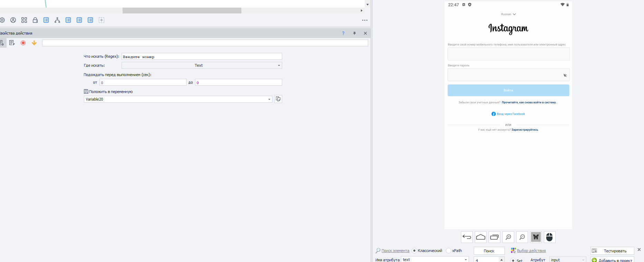The image size is (644, 262).
Task: Select the 'Классический' search mode radio button
Action: 414,251
